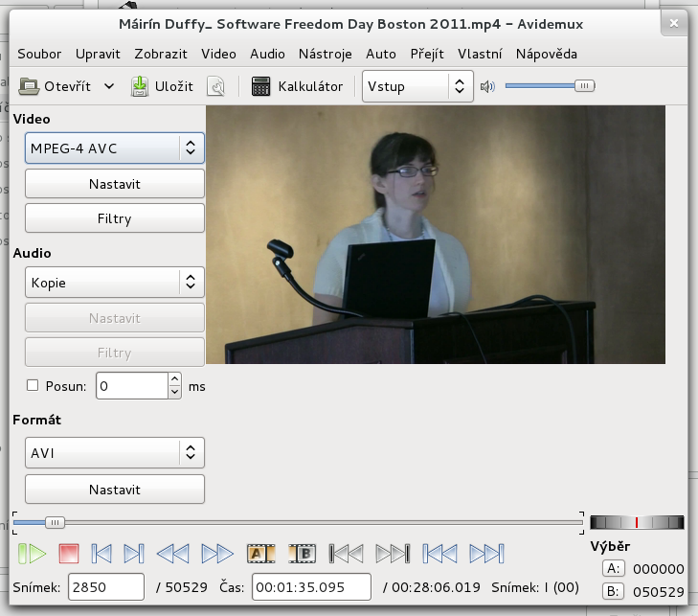Open the Zobrazit menu
This screenshot has width=698, height=616.
(x=161, y=54)
